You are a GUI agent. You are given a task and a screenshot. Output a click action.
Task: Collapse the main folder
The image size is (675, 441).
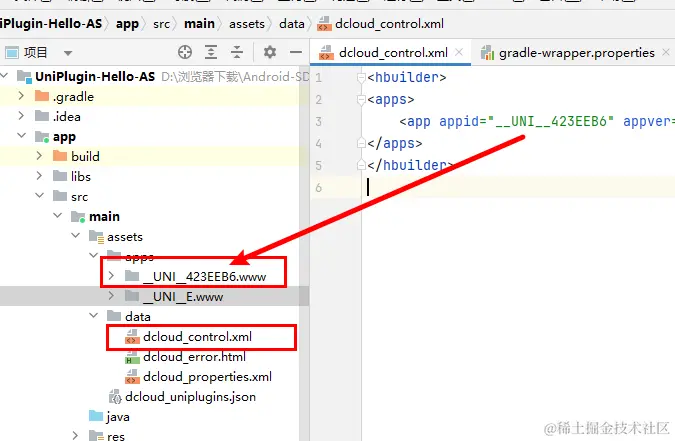(57, 215)
